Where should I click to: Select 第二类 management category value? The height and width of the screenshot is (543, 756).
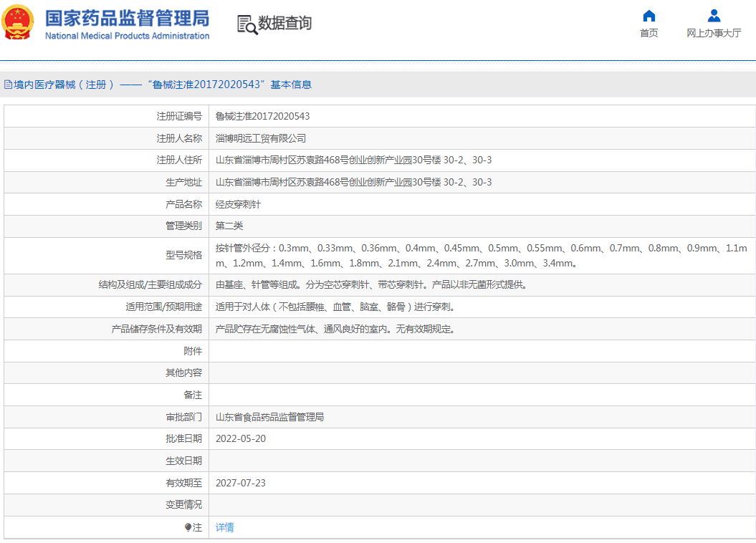229,226
